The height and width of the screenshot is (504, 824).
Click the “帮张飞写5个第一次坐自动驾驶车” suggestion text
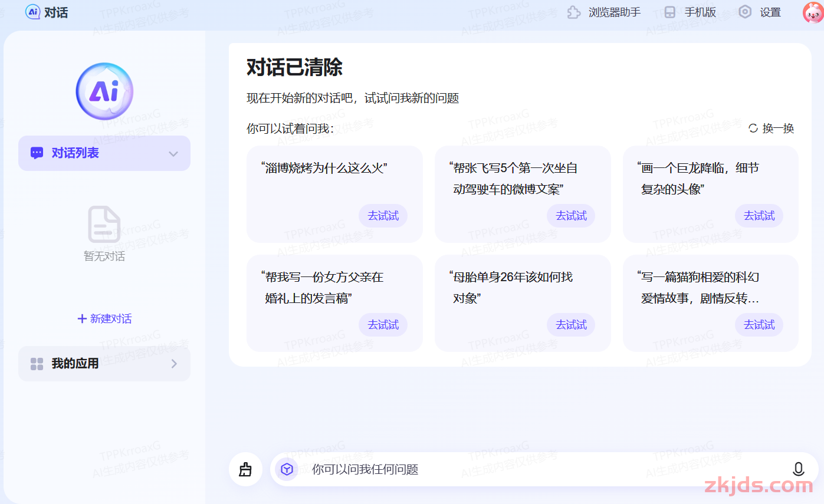(513, 179)
